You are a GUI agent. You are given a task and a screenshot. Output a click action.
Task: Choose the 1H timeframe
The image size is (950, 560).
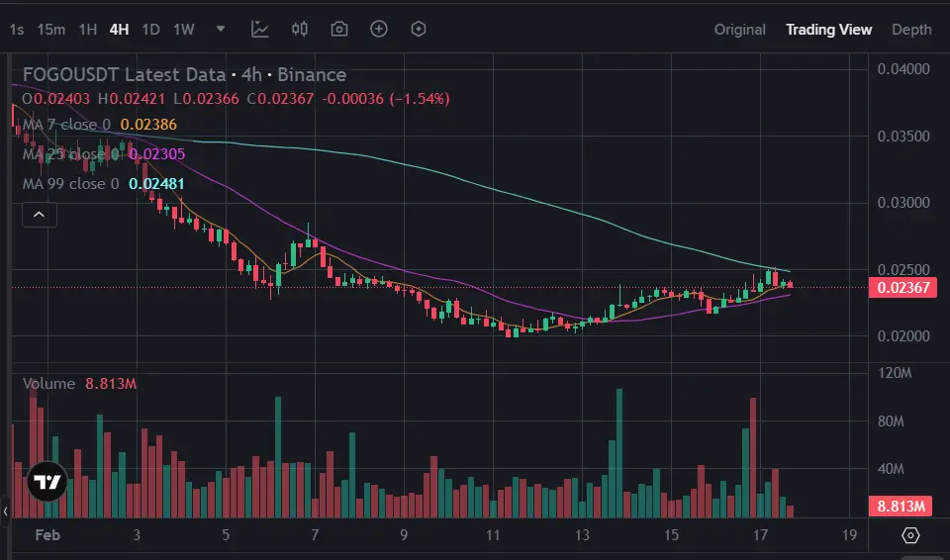click(x=88, y=29)
